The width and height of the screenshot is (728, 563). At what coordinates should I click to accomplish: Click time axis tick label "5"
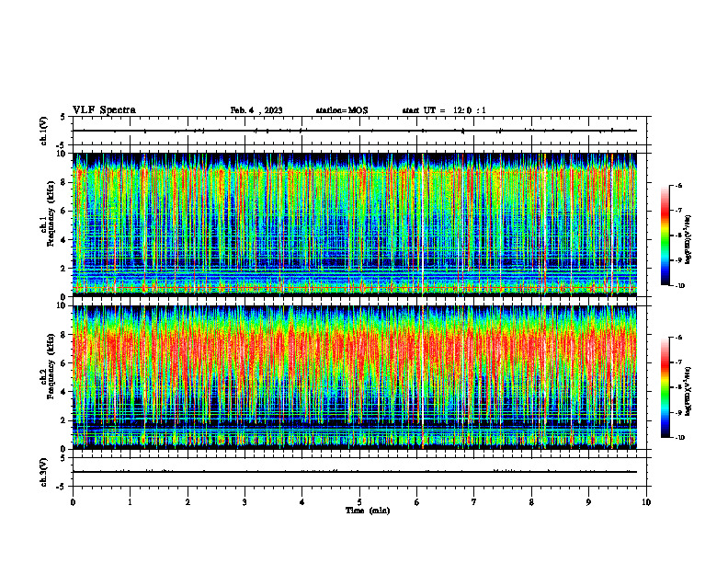click(x=359, y=502)
